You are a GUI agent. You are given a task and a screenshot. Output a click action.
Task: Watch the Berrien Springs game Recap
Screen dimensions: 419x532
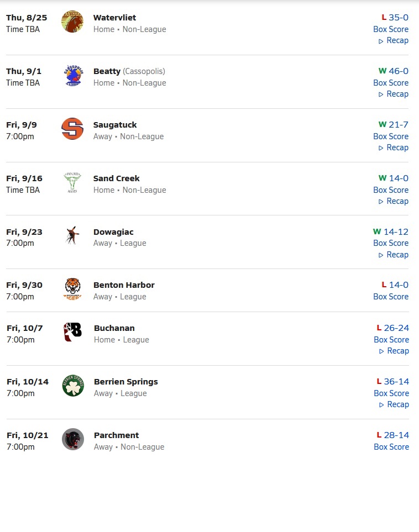(394, 404)
